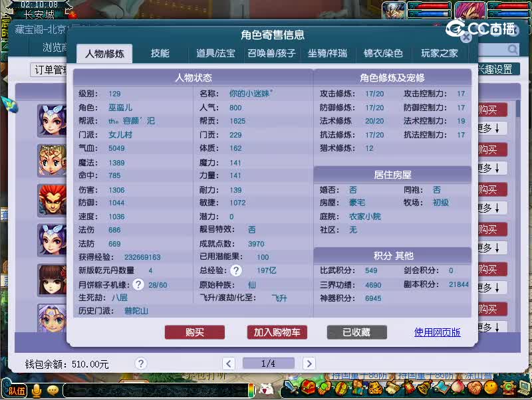This screenshot has width=532, height=400.
Task: Expand 更多 for the golden-crowned child listing
Action: coord(492,168)
